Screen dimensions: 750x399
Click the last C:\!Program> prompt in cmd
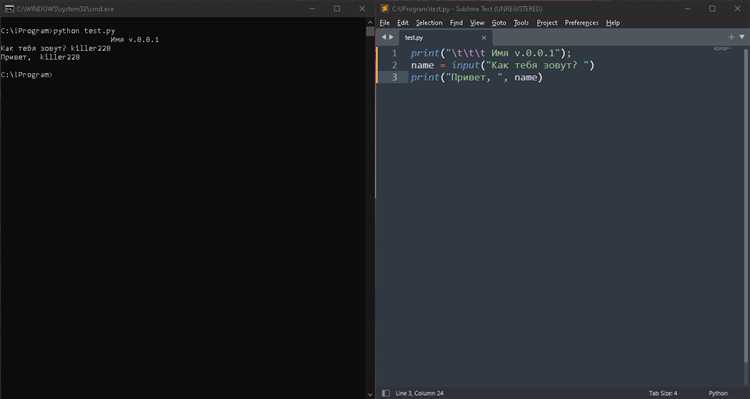[26, 75]
